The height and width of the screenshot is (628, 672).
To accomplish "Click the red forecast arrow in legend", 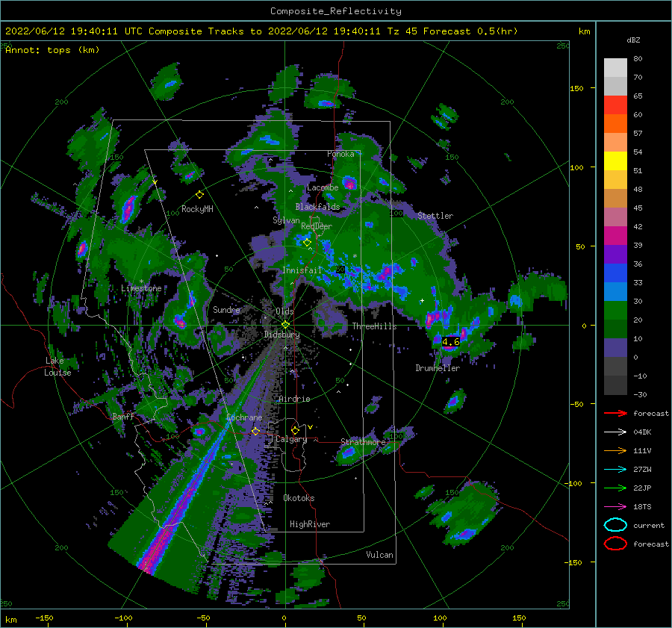I will pyautogui.click(x=615, y=413).
